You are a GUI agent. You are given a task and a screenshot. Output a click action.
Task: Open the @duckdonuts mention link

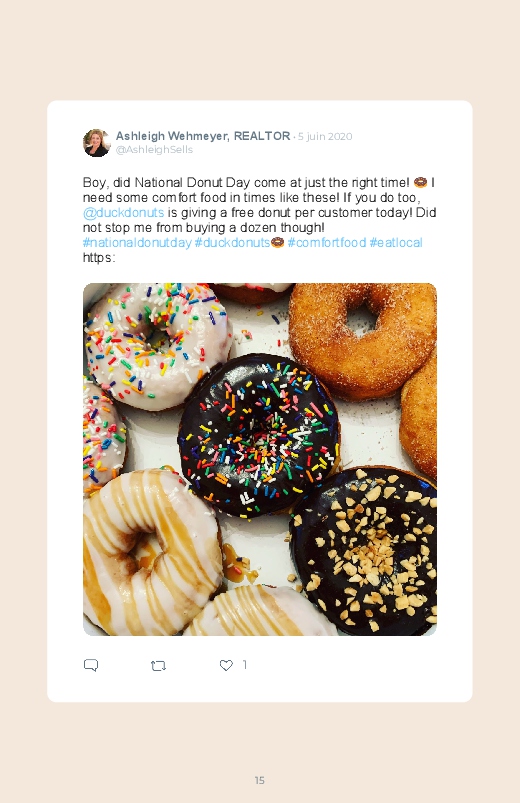(123, 213)
